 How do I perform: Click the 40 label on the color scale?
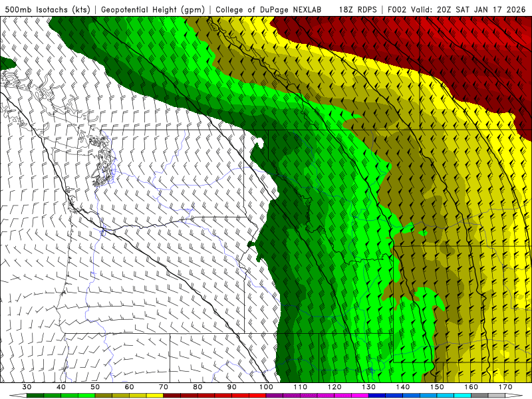61,387
